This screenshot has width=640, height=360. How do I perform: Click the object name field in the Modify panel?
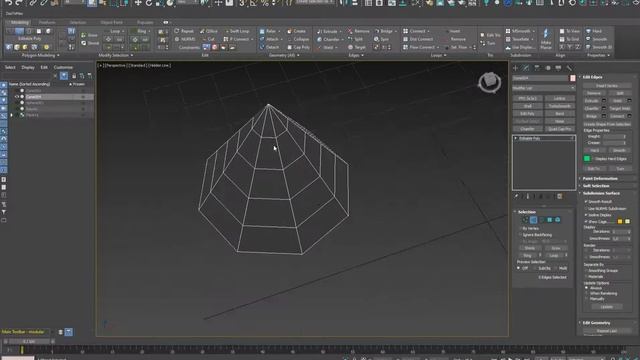pos(540,78)
